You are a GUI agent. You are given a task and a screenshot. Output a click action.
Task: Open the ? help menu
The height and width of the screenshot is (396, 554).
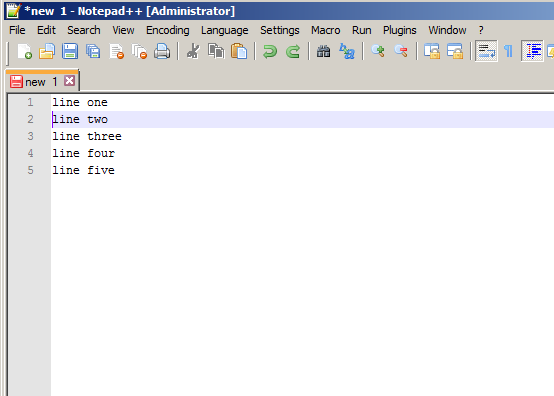point(481,30)
